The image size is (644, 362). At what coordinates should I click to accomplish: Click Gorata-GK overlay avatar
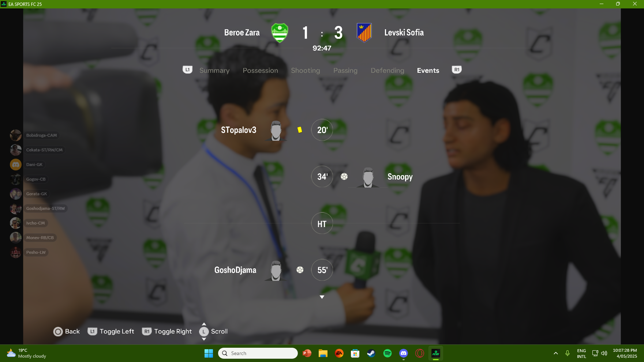click(16, 194)
